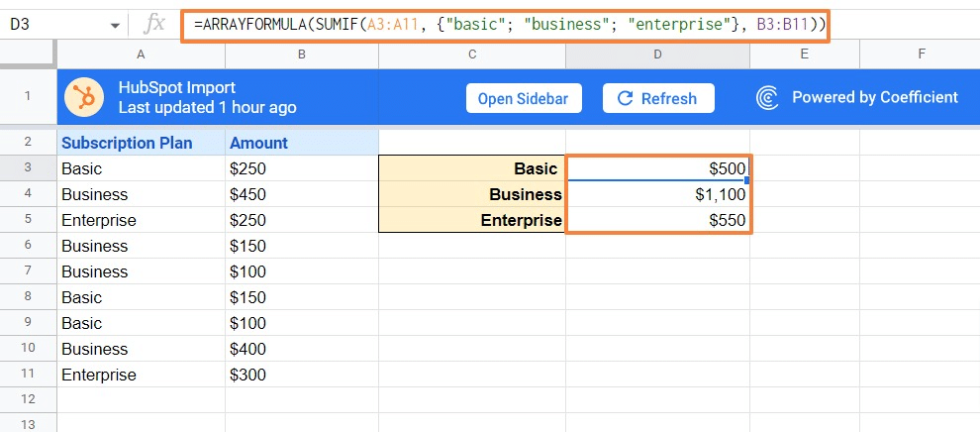Select row 7 header
Screen dimensions: 980x432
(x=28, y=271)
